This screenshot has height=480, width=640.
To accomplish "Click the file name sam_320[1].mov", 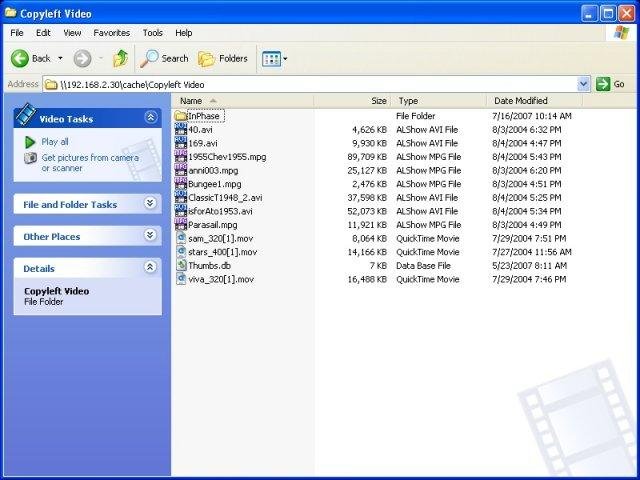I will coord(220,238).
